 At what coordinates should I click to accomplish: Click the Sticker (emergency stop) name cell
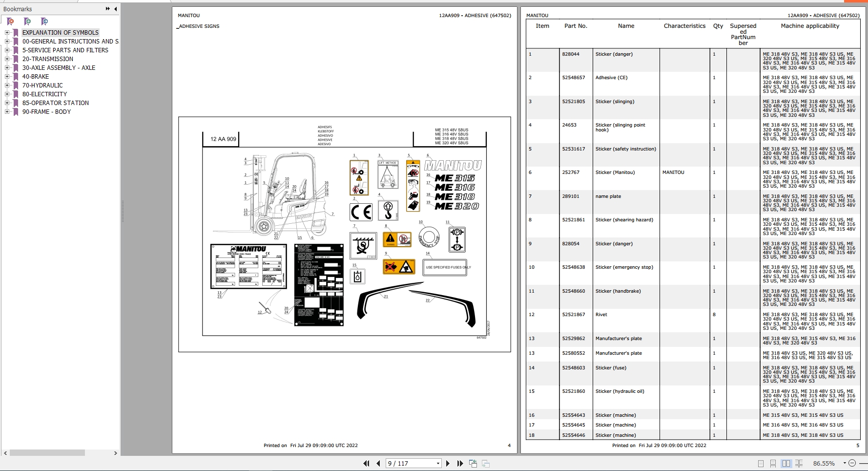[x=624, y=267]
